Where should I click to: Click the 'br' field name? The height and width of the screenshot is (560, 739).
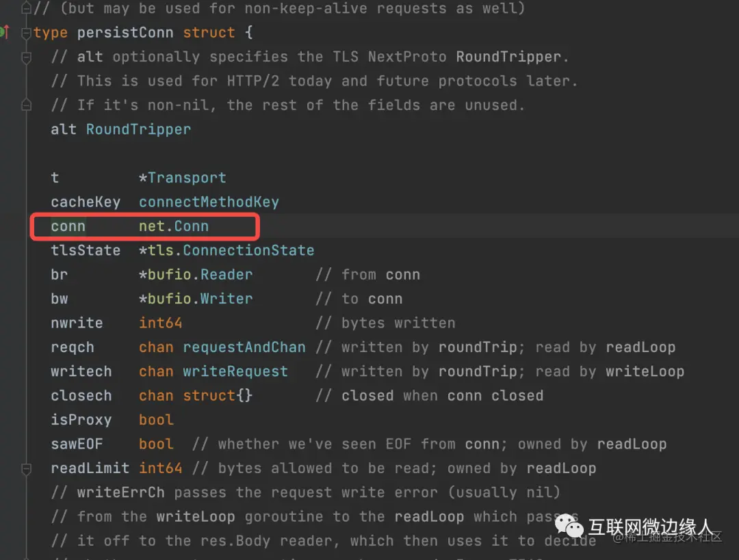(60, 275)
